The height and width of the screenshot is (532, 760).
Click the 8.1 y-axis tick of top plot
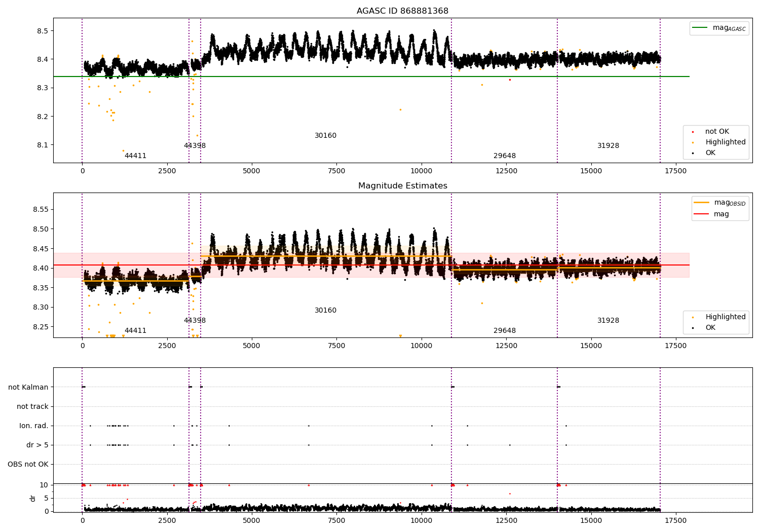point(43,145)
